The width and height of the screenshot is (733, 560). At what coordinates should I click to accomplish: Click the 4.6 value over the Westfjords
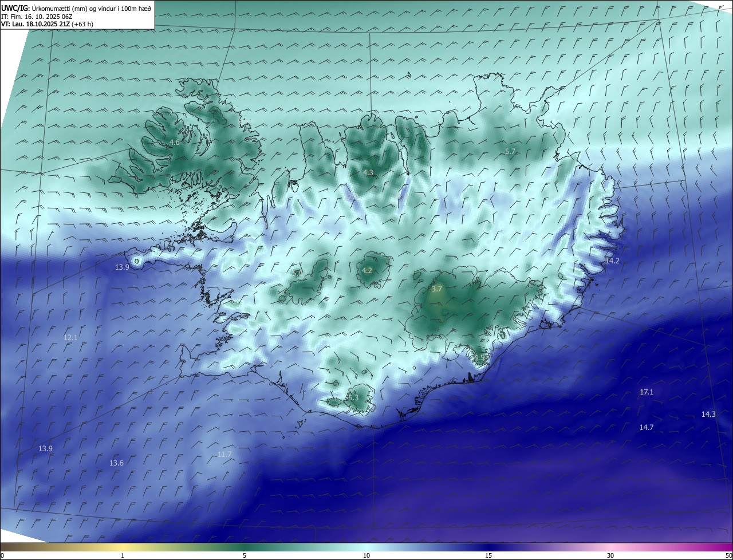coord(175,142)
